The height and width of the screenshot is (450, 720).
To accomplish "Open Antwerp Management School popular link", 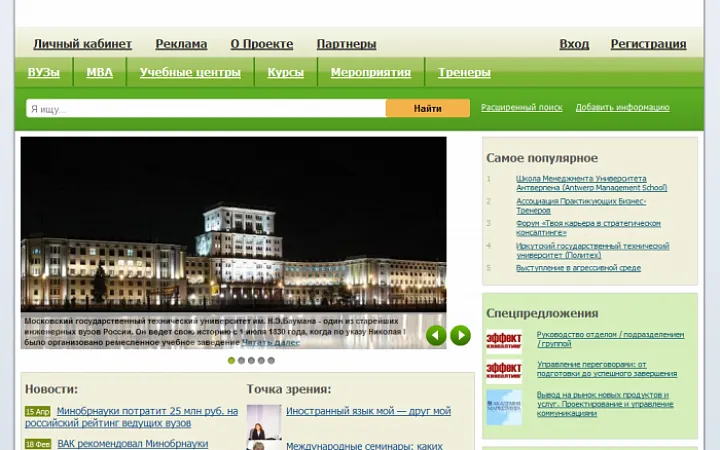I will coord(591,183).
